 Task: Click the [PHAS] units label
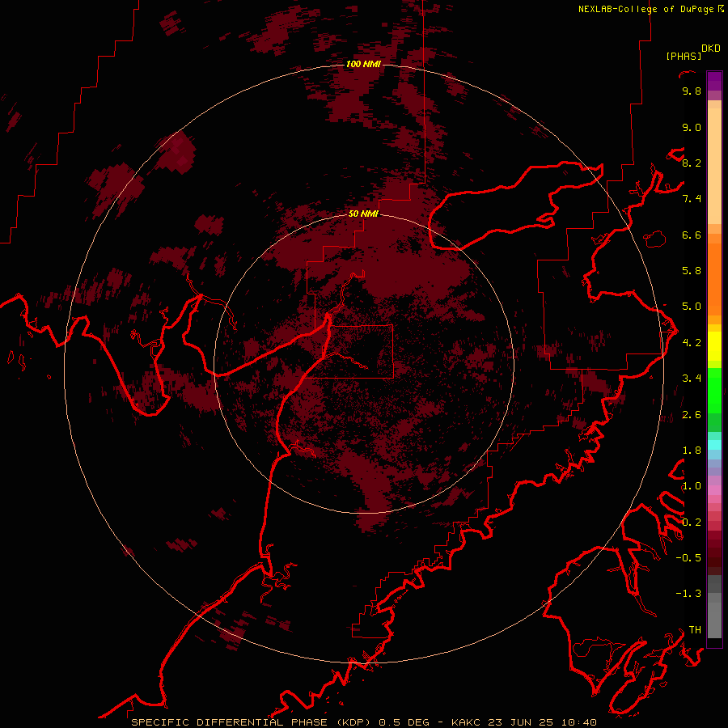[x=684, y=56]
